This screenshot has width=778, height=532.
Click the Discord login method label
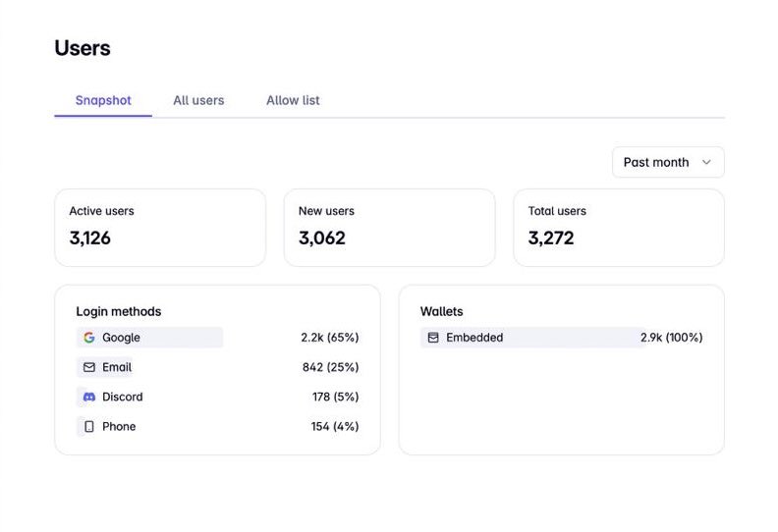pyautogui.click(x=123, y=398)
